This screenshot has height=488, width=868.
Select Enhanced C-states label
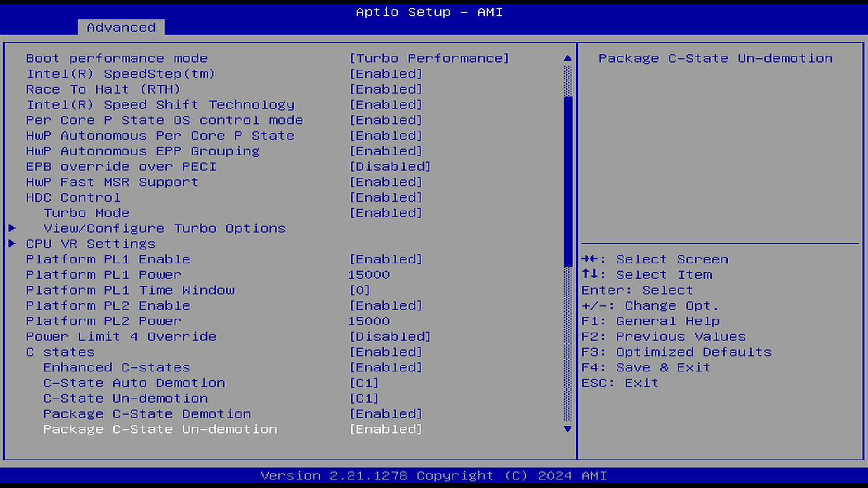coord(117,367)
